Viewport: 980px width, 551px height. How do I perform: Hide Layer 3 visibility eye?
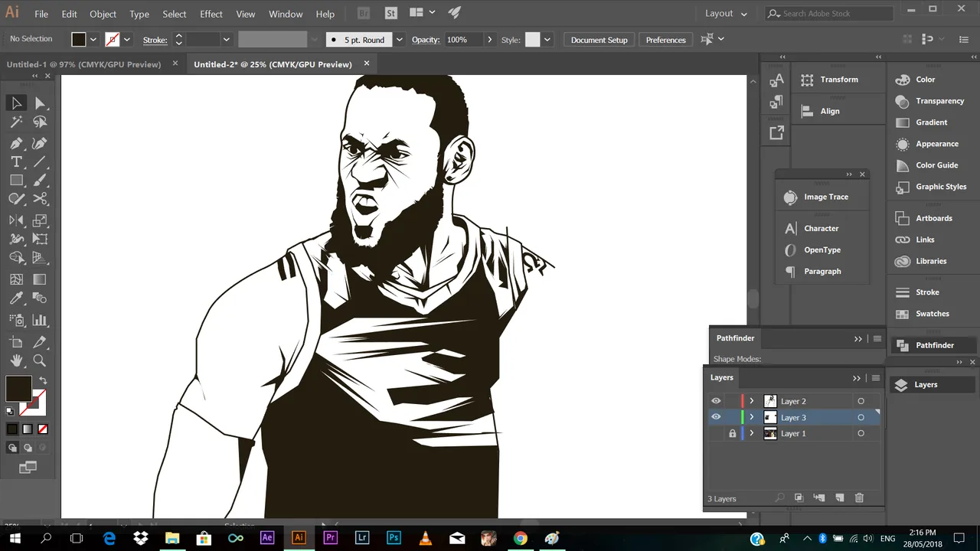point(716,417)
